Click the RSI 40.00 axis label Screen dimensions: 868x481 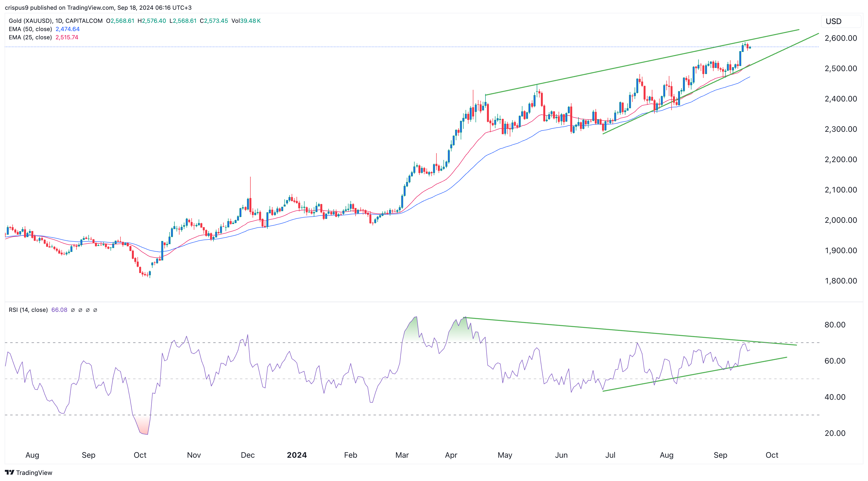tap(835, 397)
